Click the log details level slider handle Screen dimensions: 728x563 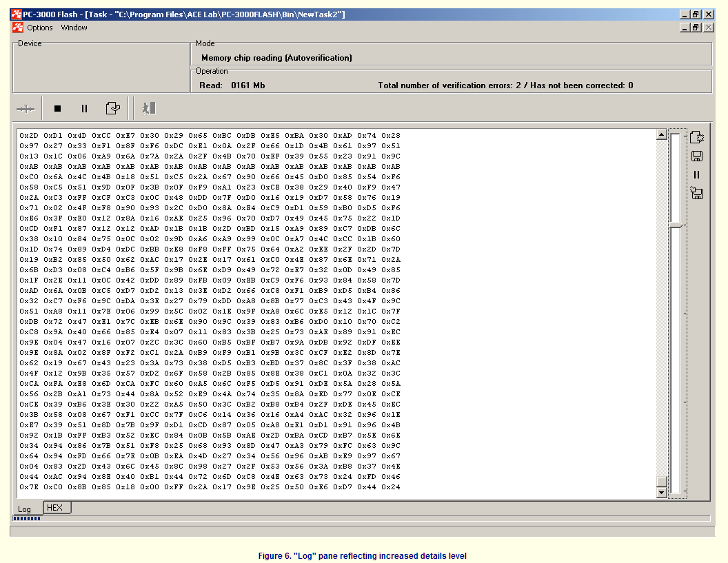point(677,225)
